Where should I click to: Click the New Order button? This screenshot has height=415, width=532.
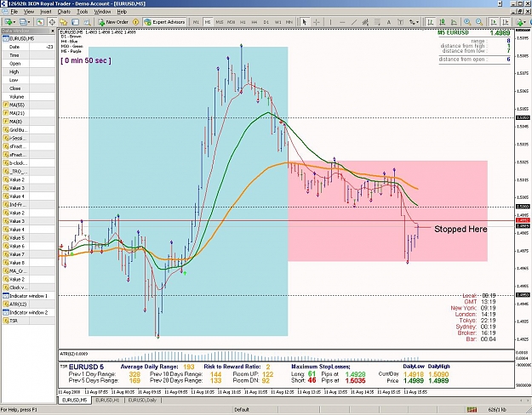click(x=113, y=22)
